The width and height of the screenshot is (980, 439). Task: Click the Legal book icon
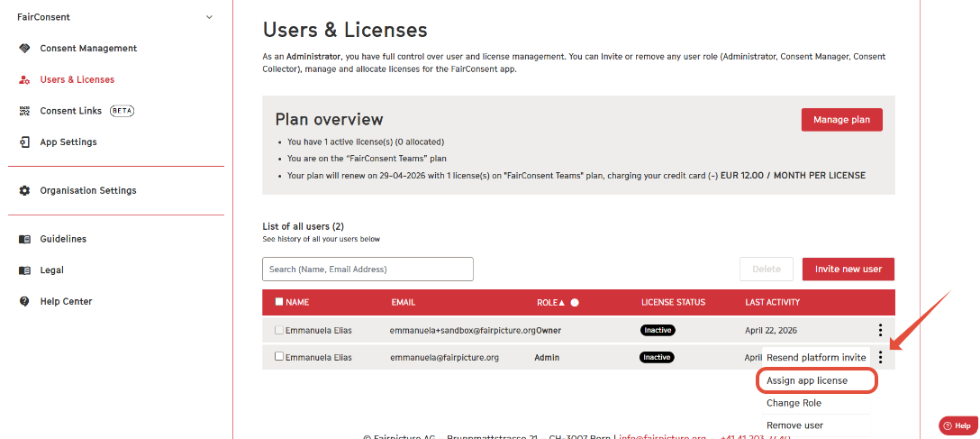(x=24, y=270)
